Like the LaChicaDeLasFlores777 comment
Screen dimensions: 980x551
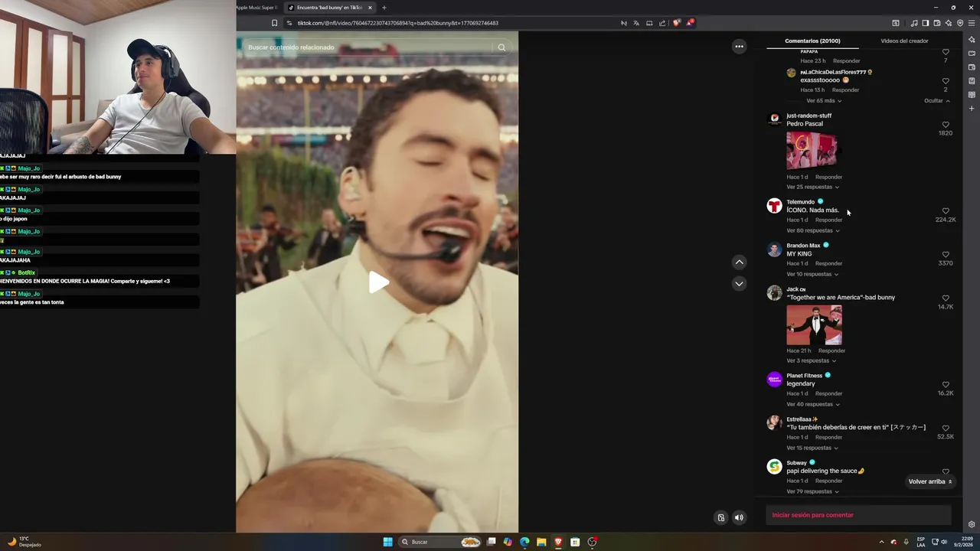(x=946, y=81)
